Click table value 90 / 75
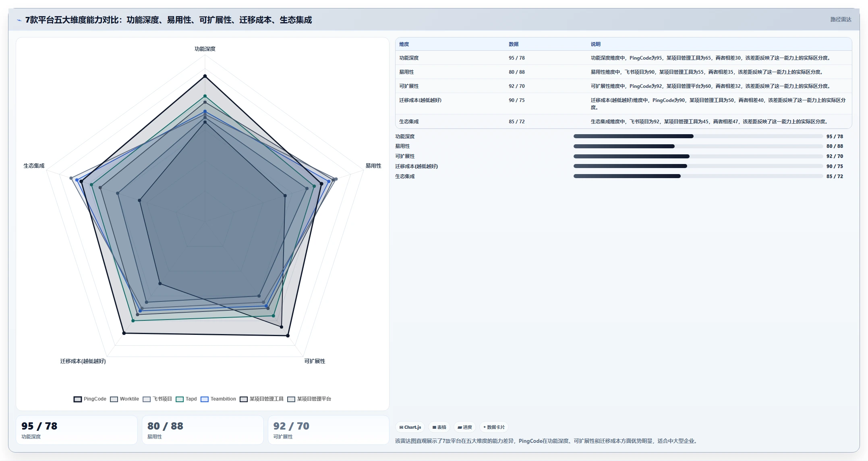The height and width of the screenshot is (461, 868). pos(517,100)
